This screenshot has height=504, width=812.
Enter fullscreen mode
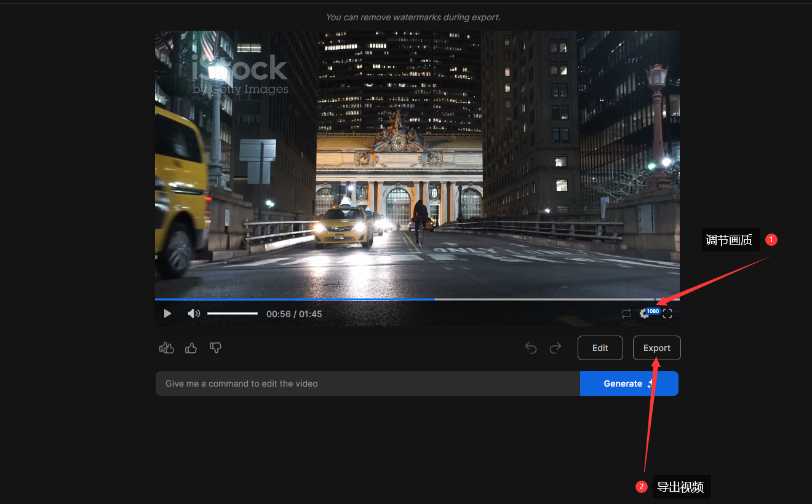coord(667,313)
